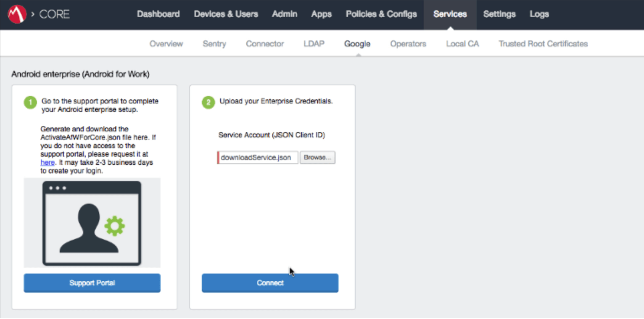Click the CORE product label
The height and width of the screenshot is (319, 644).
(x=55, y=14)
